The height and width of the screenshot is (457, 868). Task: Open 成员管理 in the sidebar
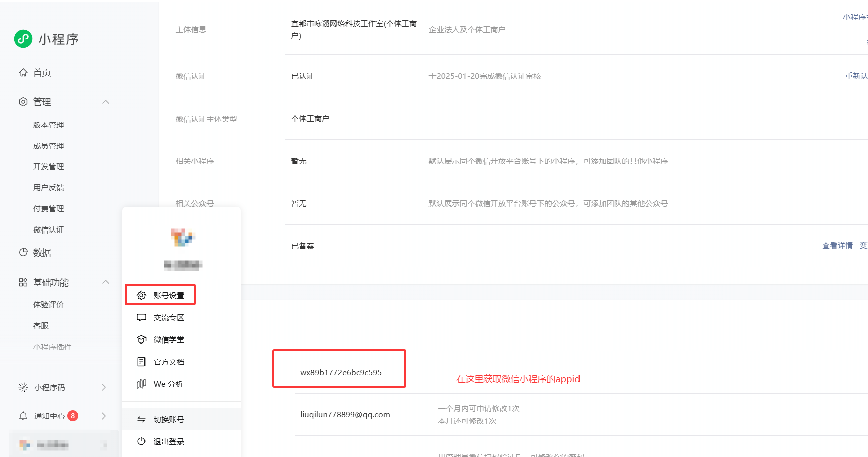[49, 146]
